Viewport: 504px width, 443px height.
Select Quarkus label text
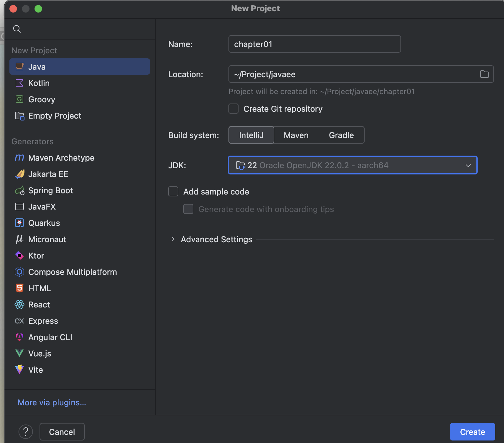[x=44, y=223]
